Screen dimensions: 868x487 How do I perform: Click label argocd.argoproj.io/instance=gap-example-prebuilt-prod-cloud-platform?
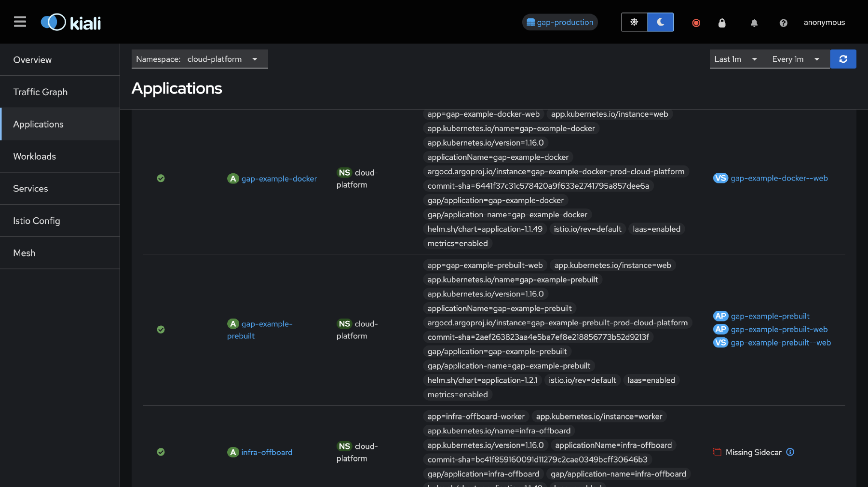tap(557, 323)
